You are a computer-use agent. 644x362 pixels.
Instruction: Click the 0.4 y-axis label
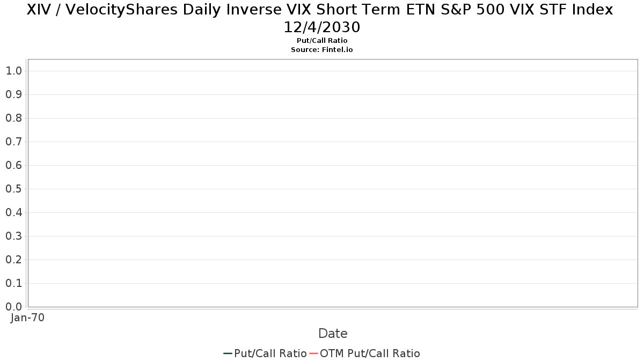pyautogui.click(x=14, y=212)
